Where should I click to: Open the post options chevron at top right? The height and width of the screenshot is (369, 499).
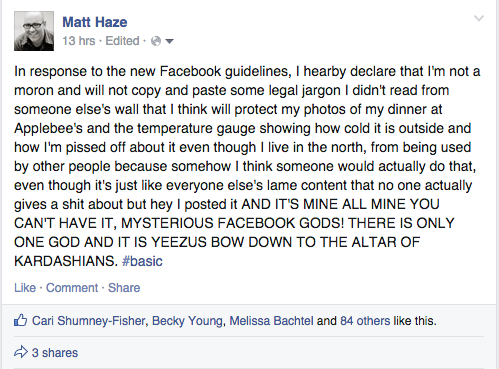point(479,18)
